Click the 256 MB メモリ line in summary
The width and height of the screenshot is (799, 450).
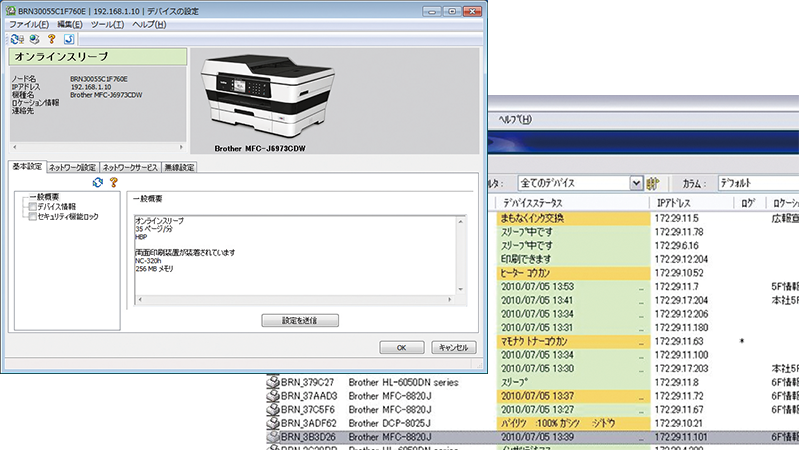154,269
